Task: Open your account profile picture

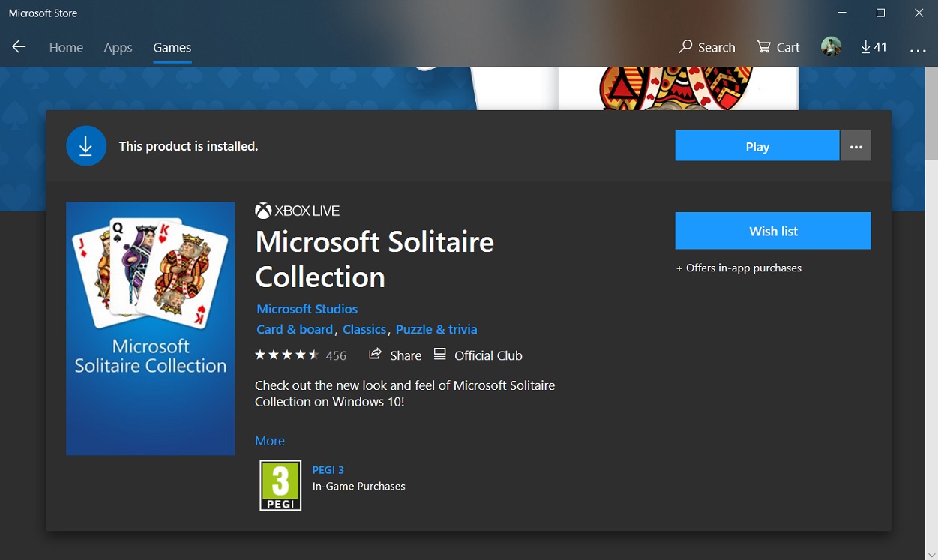Action: pos(832,46)
